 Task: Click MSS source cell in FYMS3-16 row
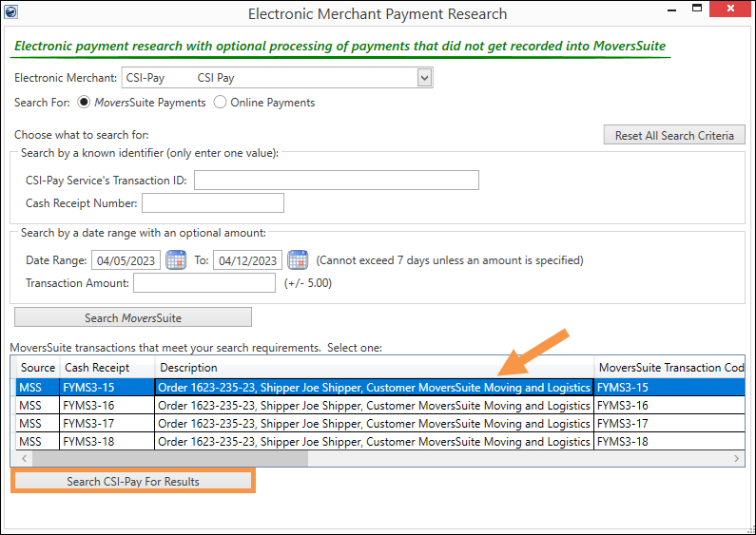point(38,406)
